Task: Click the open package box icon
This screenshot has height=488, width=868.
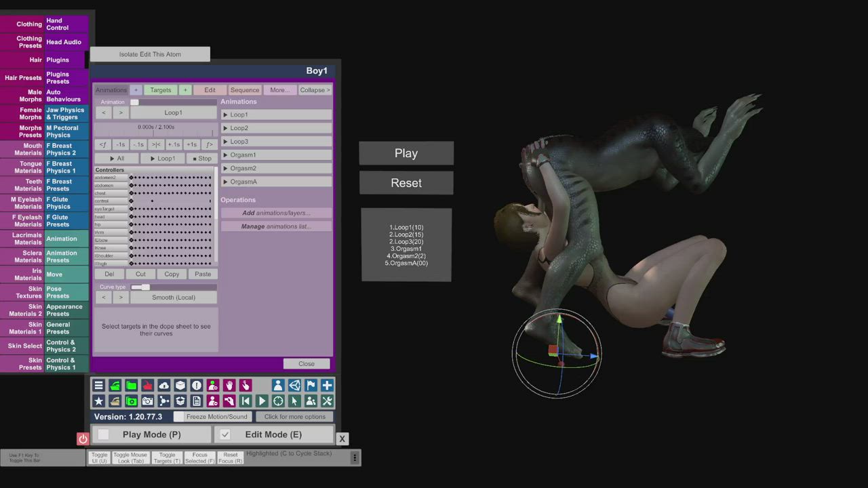Action: [180, 401]
